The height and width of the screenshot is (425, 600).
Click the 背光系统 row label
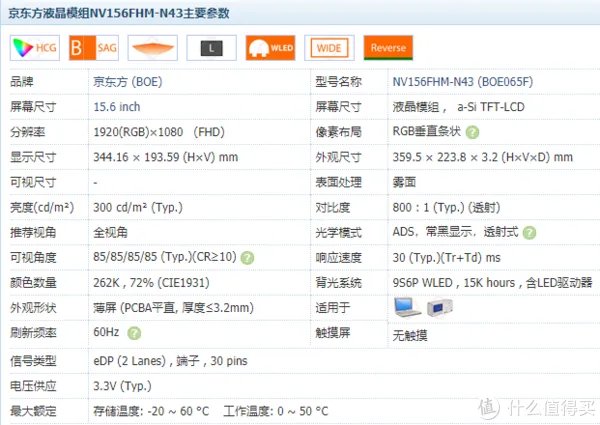pos(339,283)
